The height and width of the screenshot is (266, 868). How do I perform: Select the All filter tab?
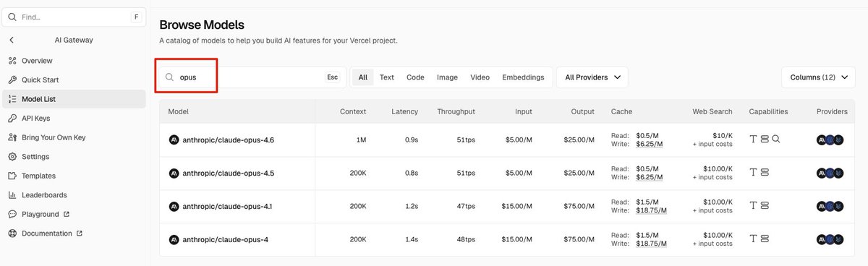[x=362, y=77]
